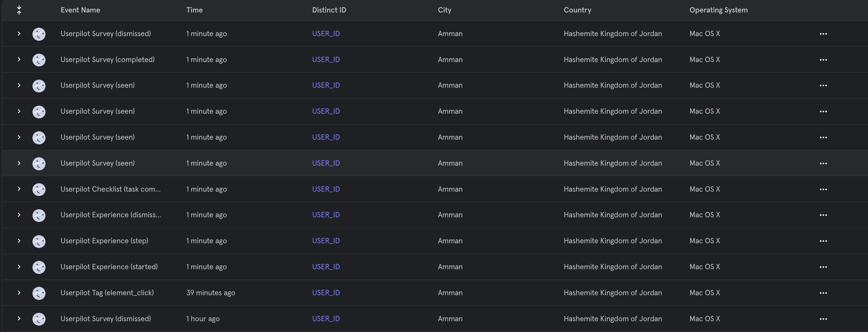Expand the Userpilot Checklist (task com...) row

19,189
